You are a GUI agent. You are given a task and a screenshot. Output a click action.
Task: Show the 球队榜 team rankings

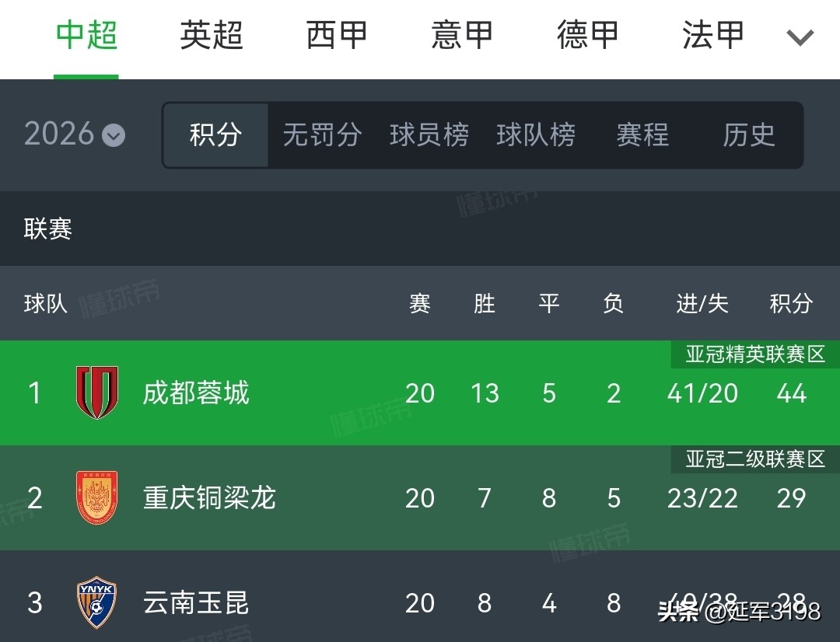(x=536, y=135)
